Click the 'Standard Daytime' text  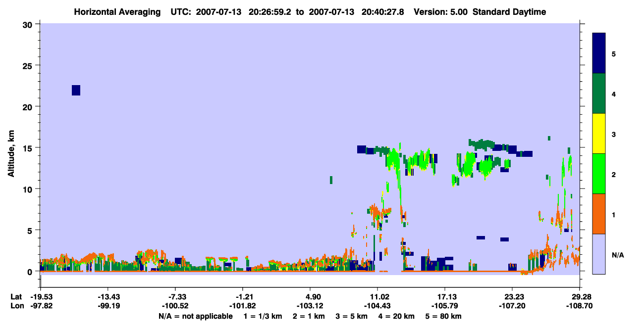tap(509, 12)
